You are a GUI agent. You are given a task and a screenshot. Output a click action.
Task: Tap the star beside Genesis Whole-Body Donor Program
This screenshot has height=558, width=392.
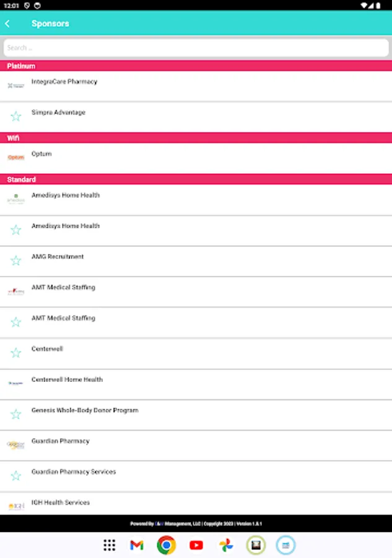pyautogui.click(x=16, y=414)
